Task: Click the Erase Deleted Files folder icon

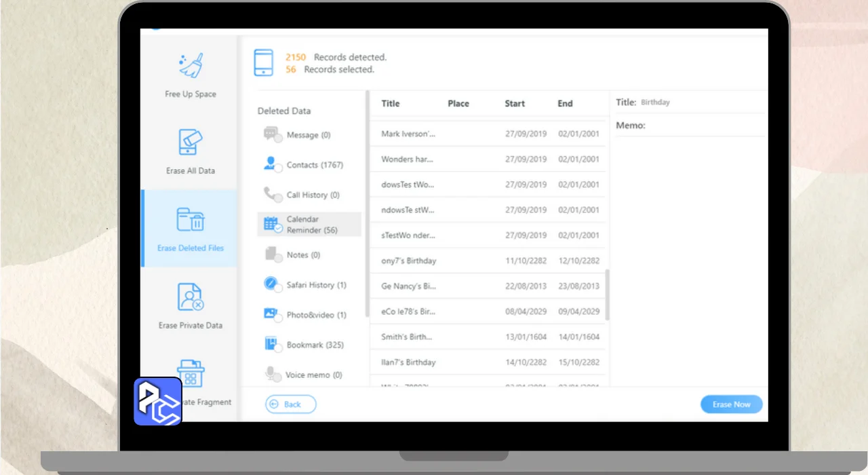Action: point(191,220)
